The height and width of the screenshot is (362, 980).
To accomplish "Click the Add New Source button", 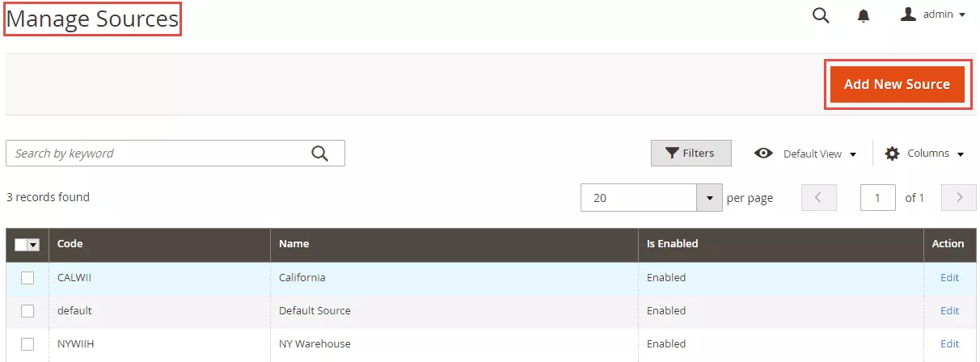I will tap(897, 84).
